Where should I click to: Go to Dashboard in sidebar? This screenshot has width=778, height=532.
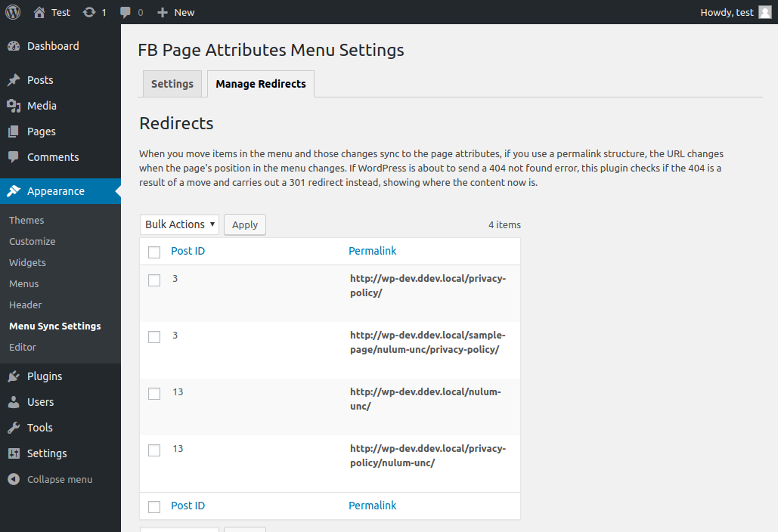53,46
